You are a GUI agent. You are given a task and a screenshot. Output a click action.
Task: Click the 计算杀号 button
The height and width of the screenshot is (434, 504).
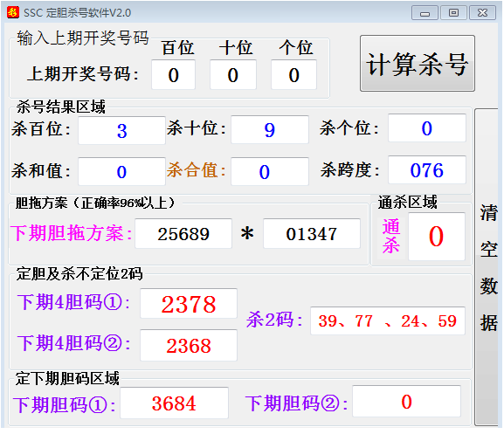coord(418,63)
